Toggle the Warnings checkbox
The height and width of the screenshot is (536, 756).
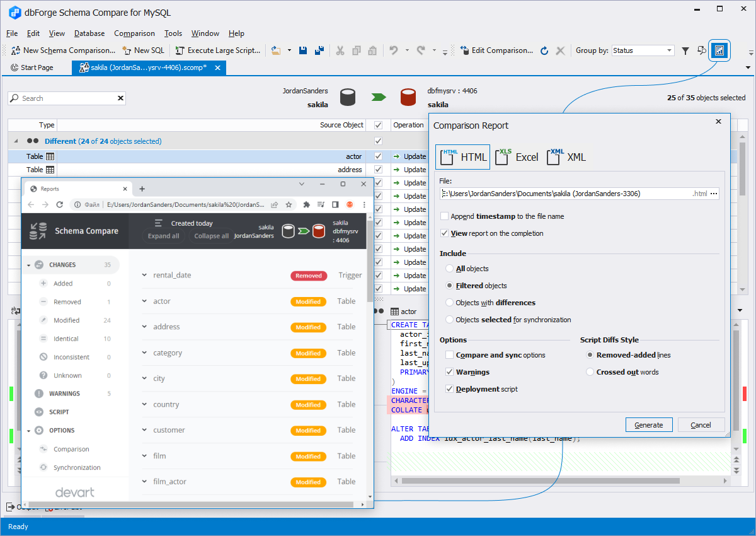coord(450,372)
